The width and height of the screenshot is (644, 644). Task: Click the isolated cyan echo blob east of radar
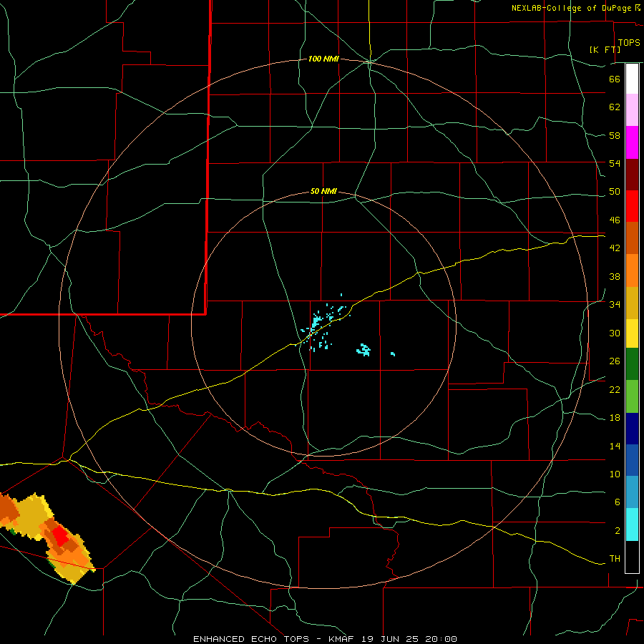(364, 350)
